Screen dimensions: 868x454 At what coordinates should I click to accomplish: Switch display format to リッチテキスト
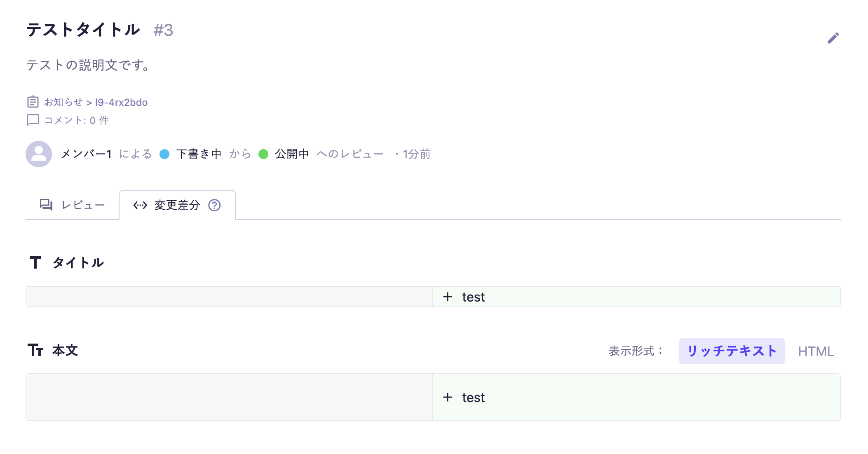tap(732, 351)
